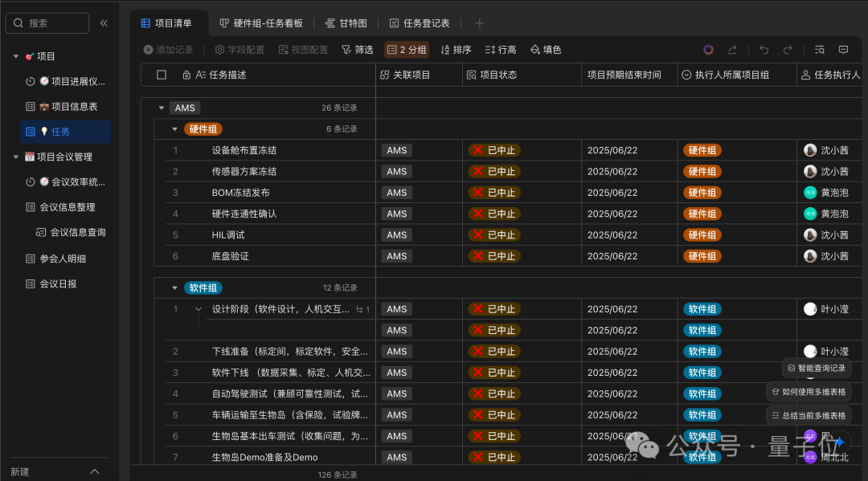The image size is (868, 481).
Task: Open 会议信息查询 in the sidebar
Action: click(x=71, y=232)
